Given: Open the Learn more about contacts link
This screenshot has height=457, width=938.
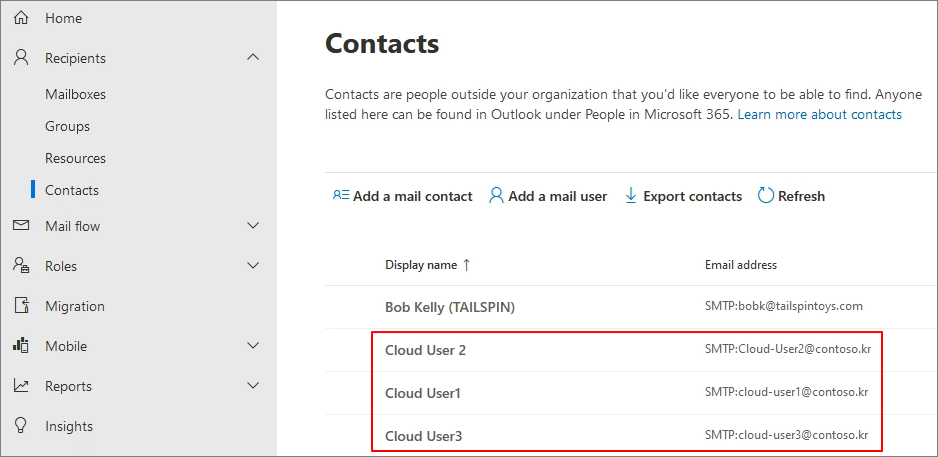Looking at the screenshot, I should 820,114.
